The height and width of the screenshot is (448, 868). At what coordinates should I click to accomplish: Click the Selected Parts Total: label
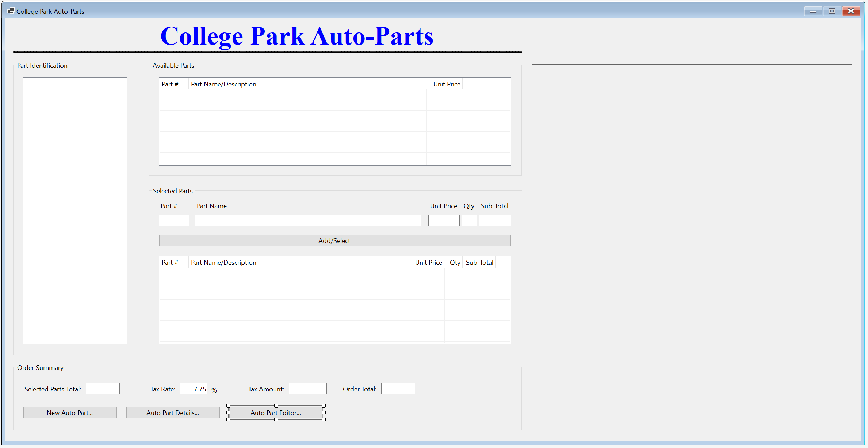coord(53,389)
